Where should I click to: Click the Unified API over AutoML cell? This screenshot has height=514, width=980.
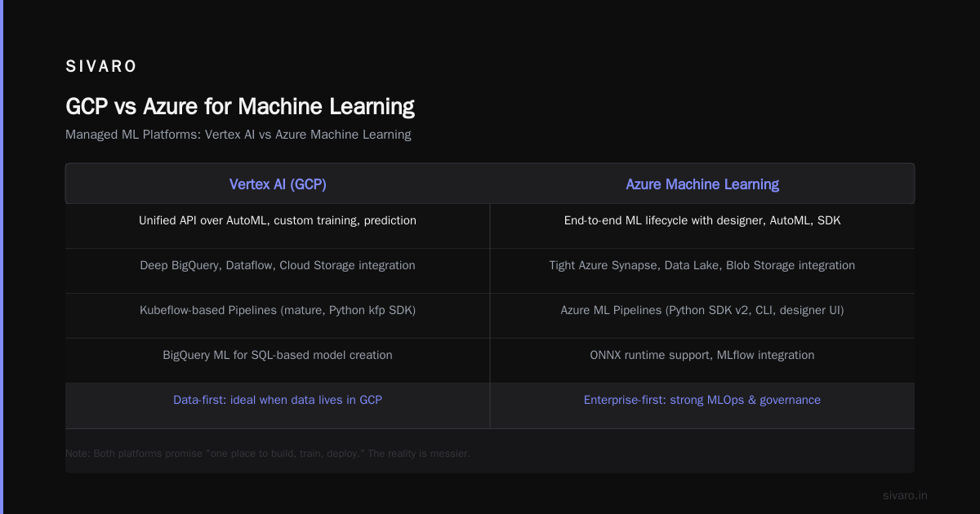coord(278,220)
